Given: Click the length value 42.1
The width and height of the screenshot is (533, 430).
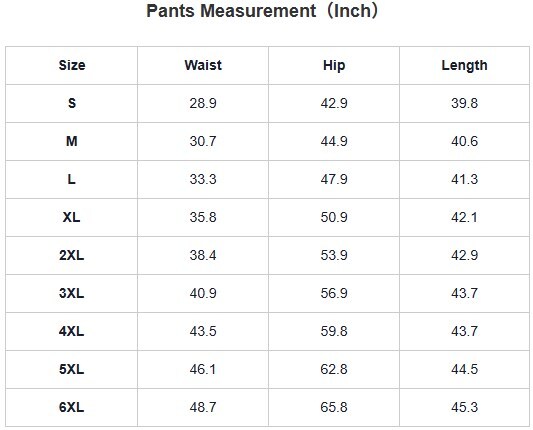Looking at the screenshot, I should click(464, 218).
